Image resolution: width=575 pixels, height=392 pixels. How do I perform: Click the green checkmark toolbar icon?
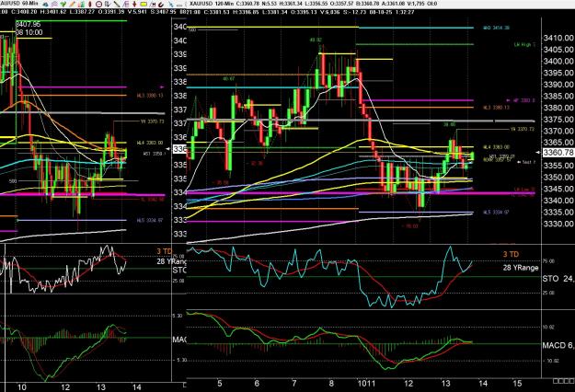point(63,5)
